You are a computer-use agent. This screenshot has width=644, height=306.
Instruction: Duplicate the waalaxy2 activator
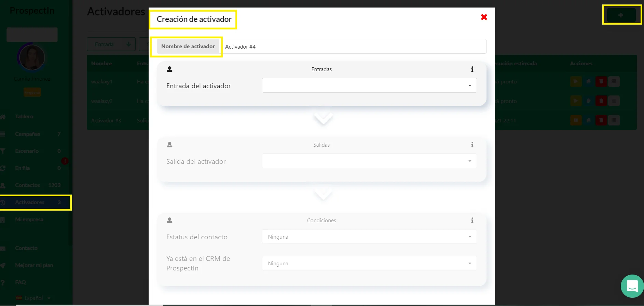(588, 101)
